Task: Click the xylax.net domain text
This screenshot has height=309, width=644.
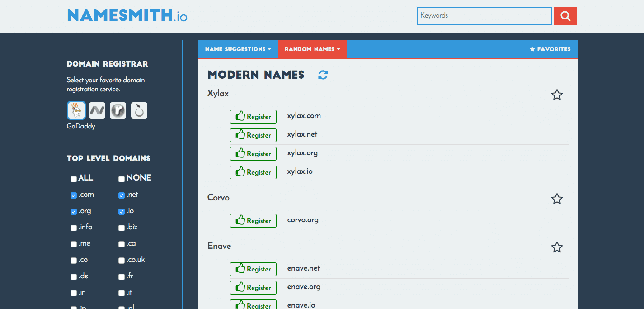Action: [x=302, y=134]
